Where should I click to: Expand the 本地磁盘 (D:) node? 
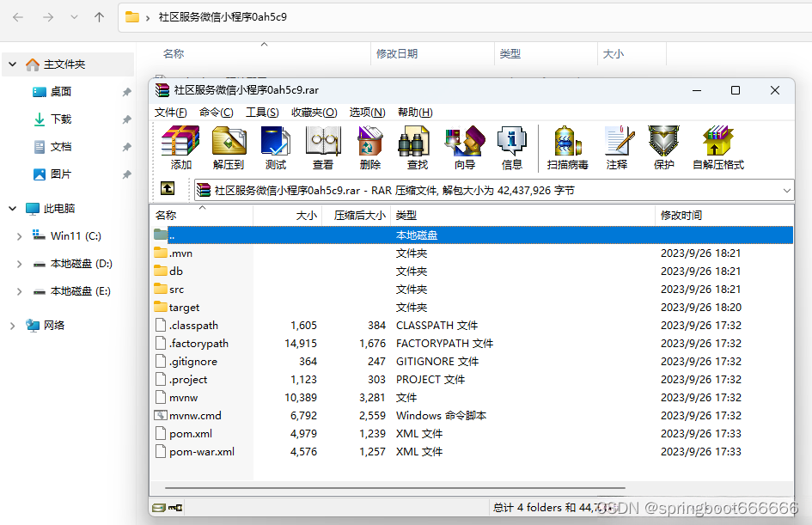coord(19,264)
